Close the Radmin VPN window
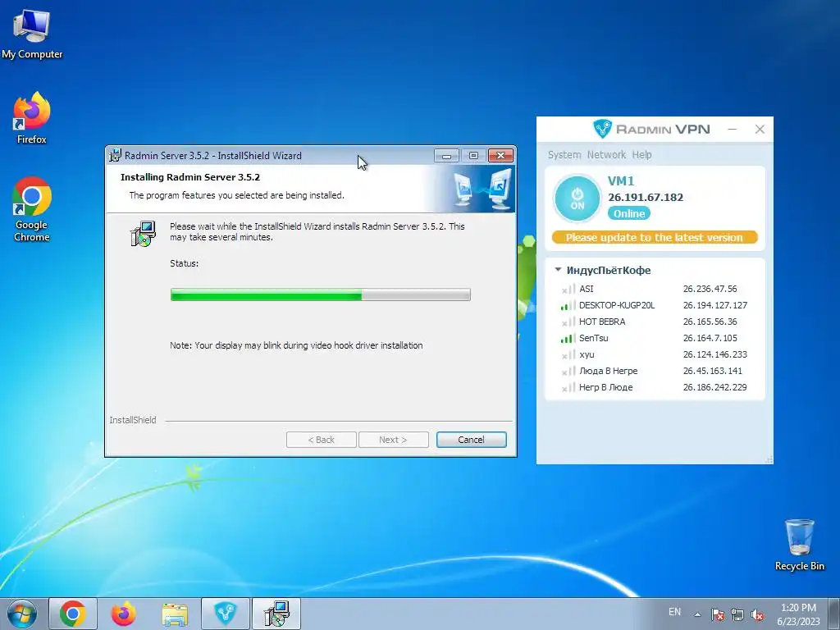840x630 pixels. 760,129
